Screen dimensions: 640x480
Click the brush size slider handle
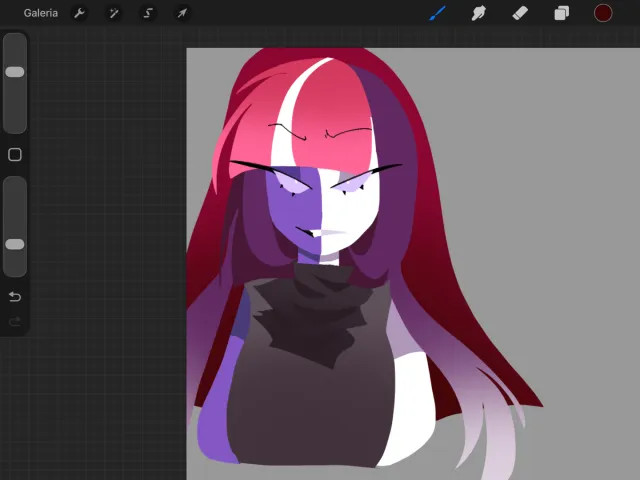coord(15,72)
